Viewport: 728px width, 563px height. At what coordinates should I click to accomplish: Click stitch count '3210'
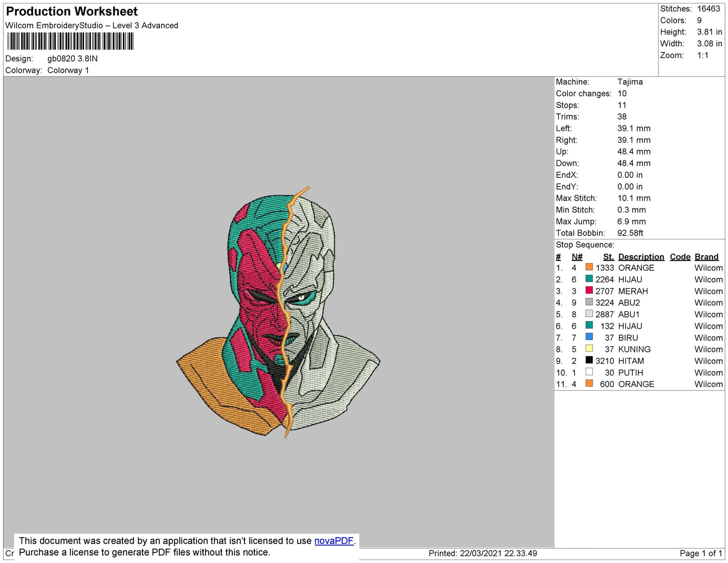click(x=605, y=360)
